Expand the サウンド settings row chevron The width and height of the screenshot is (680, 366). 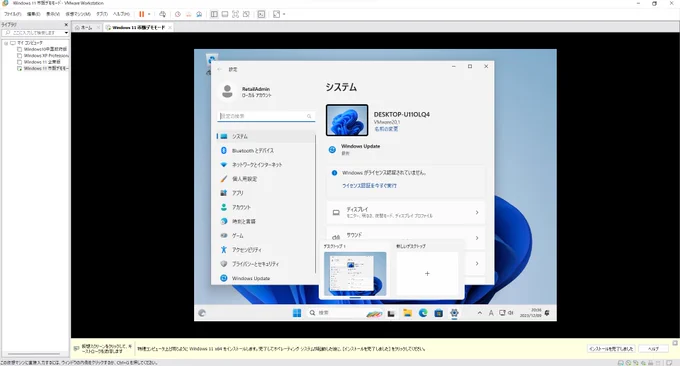tap(477, 238)
